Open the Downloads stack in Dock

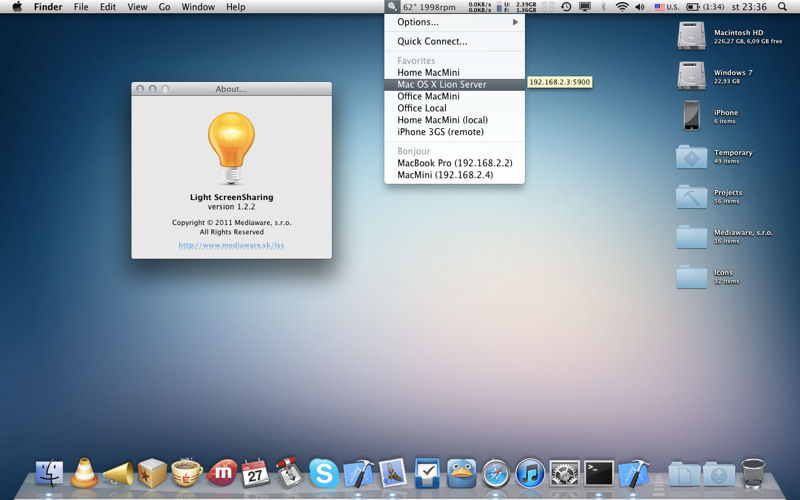click(718, 474)
